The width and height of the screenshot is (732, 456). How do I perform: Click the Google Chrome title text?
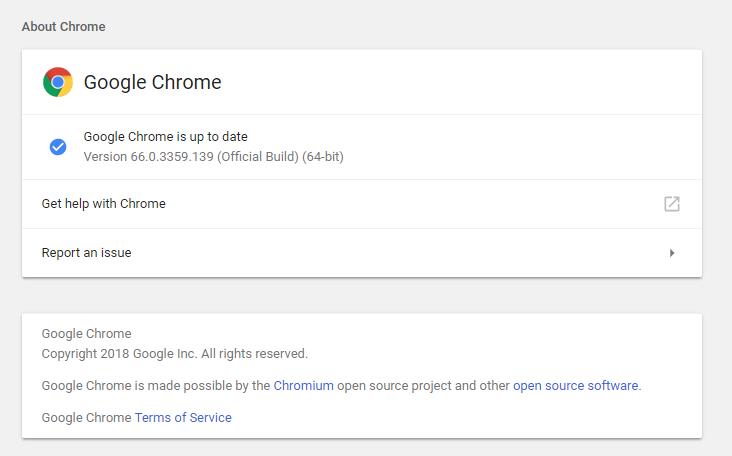point(152,82)
